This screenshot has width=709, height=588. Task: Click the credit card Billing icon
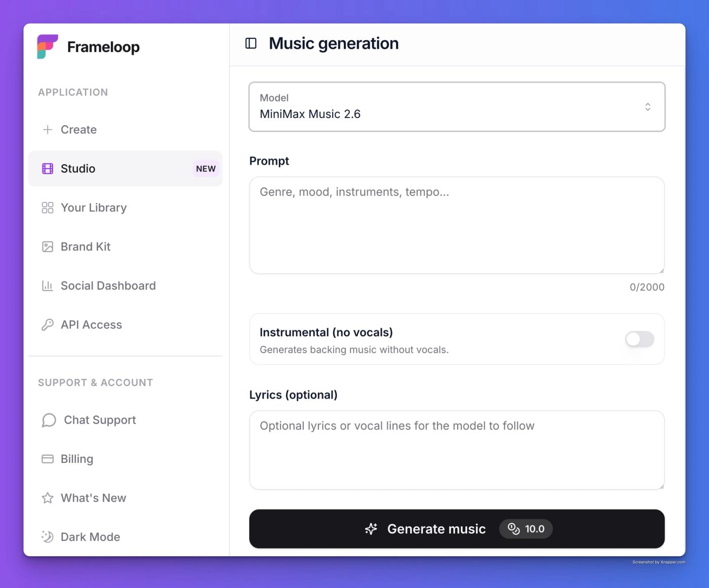point(48,459)
